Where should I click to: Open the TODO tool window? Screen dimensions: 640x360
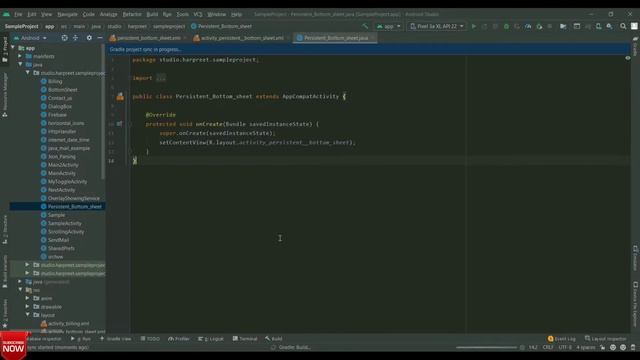pos(150,339)
